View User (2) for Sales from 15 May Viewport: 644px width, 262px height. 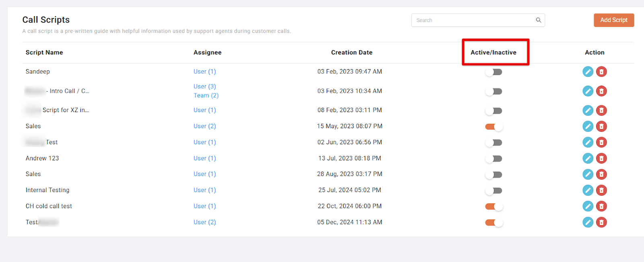(204, 126)
